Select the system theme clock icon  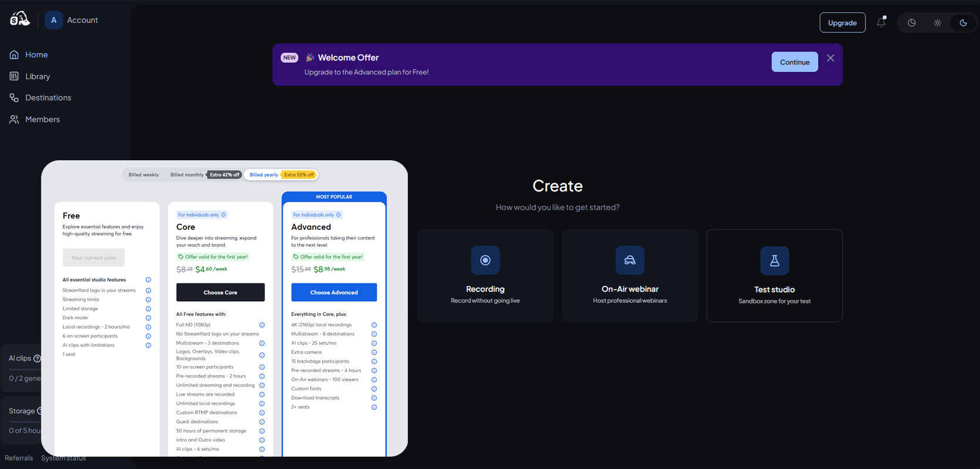pyautogui.click(x=911, y=23)
